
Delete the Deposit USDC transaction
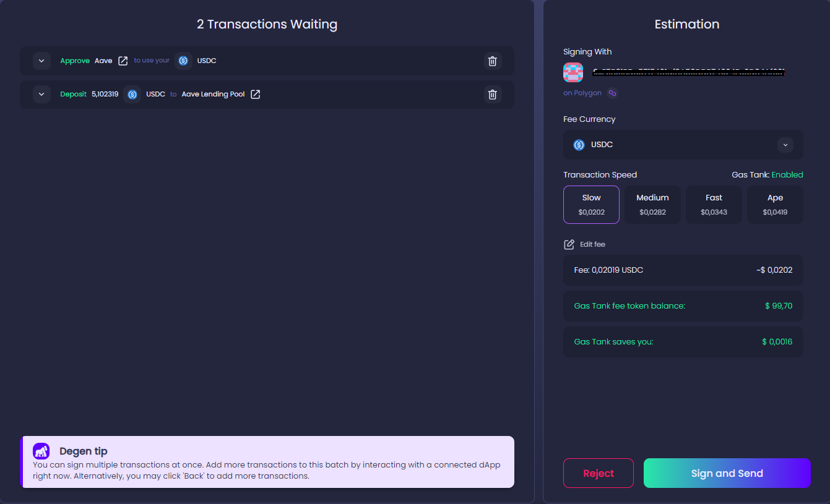tap(493, 94)
